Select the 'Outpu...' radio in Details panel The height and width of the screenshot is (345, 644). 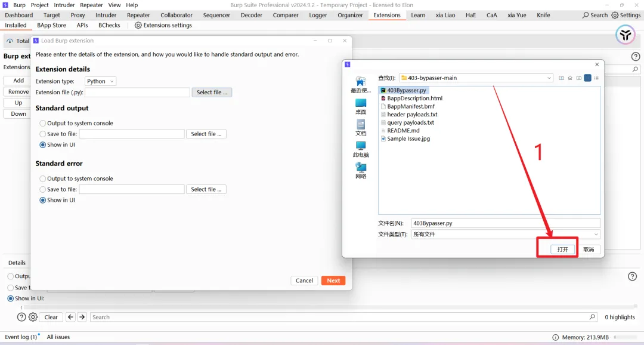11,276
